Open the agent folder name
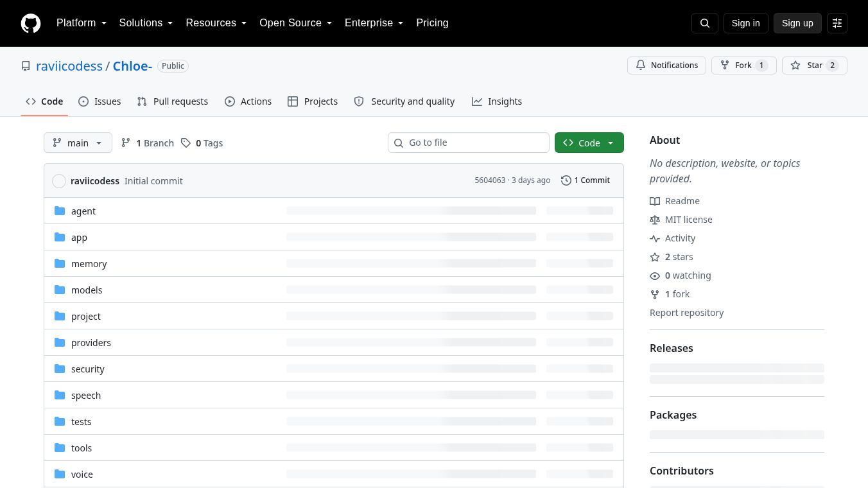868x488 pixels. pyautogui.click(x=83, y=211)
